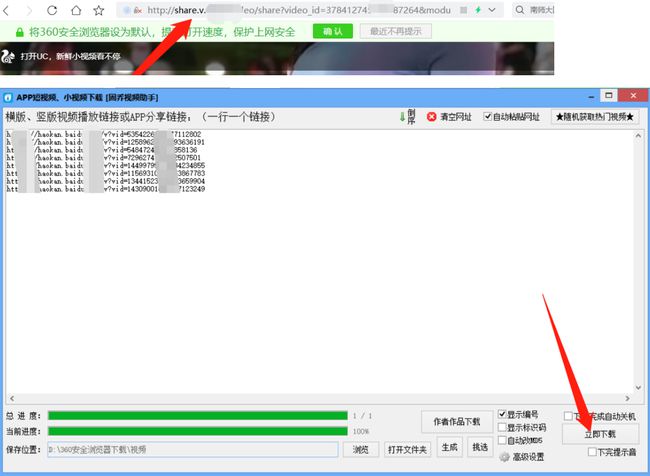This screenshot has height=476, width=650.
Task: Click the 挑选 button
Action: 480,447
